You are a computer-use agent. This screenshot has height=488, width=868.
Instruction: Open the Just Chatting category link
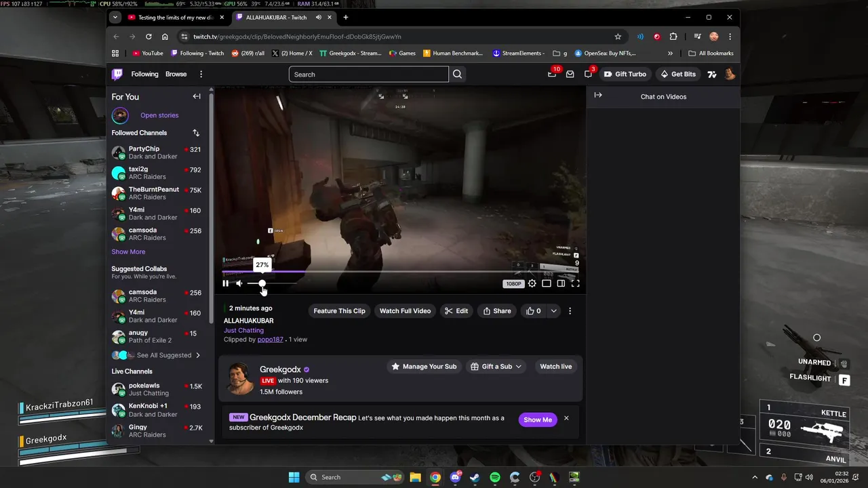tap(243, 330)
